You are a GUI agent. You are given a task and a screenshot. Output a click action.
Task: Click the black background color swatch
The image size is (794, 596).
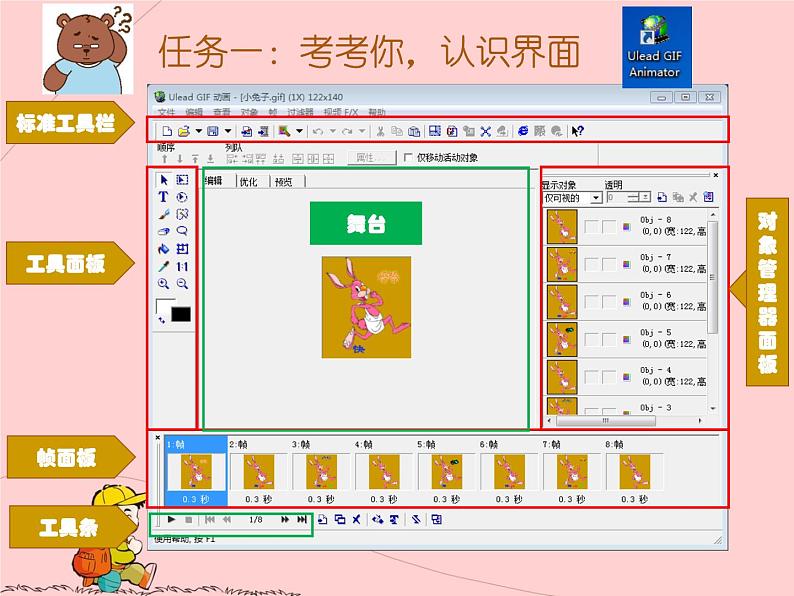[181, 314]
